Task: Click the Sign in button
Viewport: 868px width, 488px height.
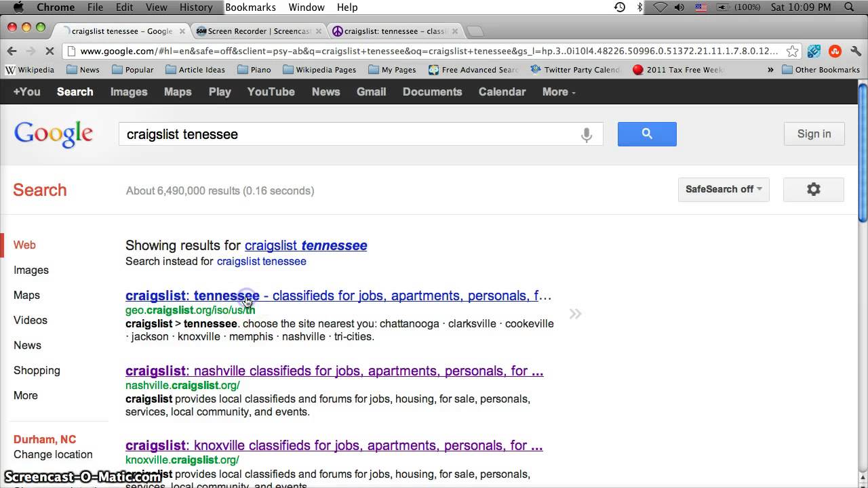Action: (814, 134)
